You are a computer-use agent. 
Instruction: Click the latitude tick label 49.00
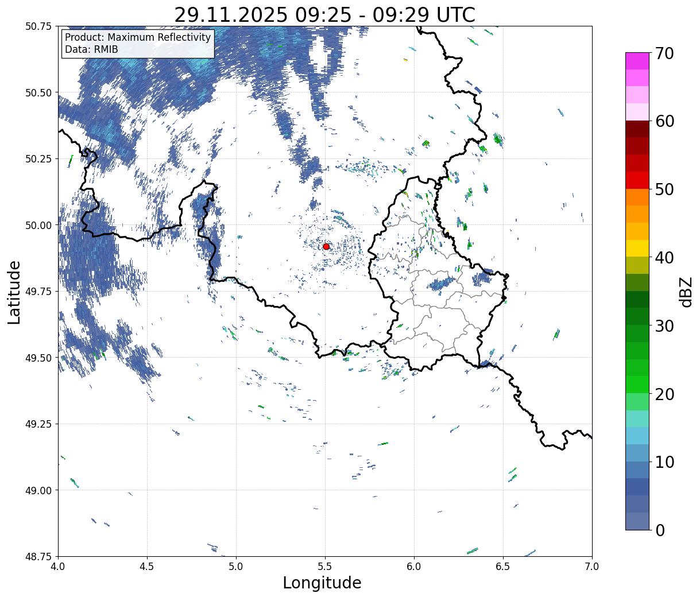[x=38, y=490]
